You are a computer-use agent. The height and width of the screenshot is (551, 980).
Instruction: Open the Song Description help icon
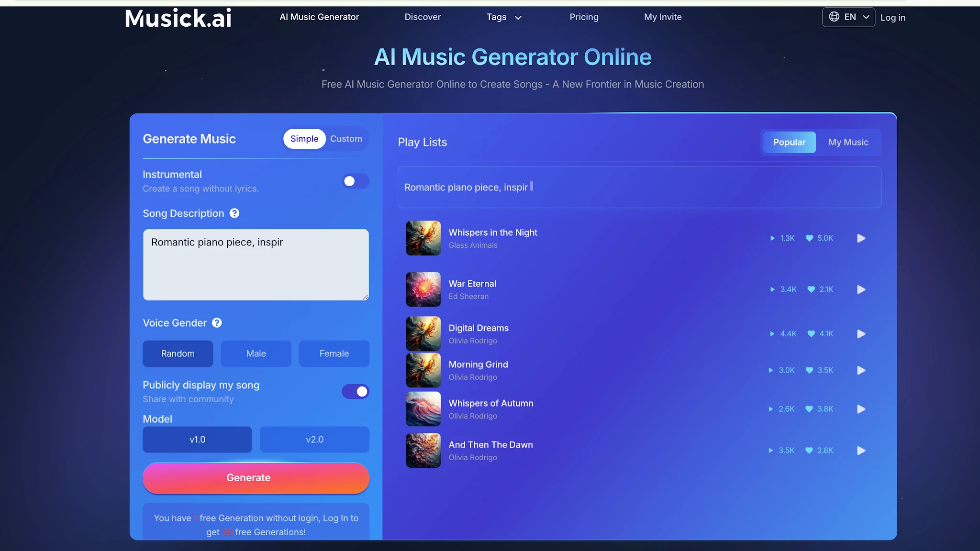234,213
